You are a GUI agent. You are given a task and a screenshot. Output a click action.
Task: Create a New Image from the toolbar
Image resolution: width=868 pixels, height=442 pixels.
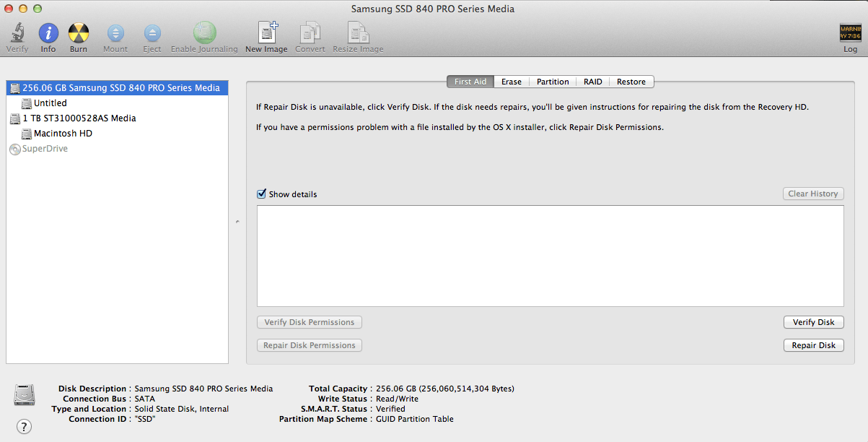268,32
